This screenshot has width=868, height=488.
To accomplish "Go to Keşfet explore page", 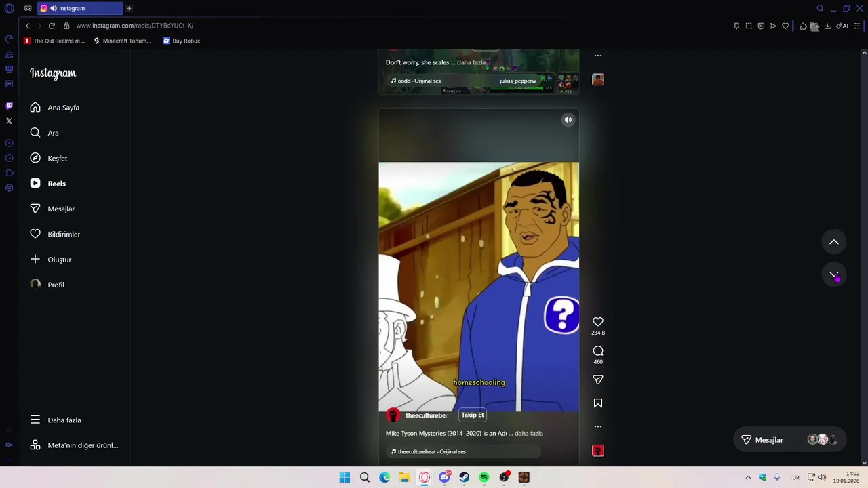I will [x=48, y=158].
